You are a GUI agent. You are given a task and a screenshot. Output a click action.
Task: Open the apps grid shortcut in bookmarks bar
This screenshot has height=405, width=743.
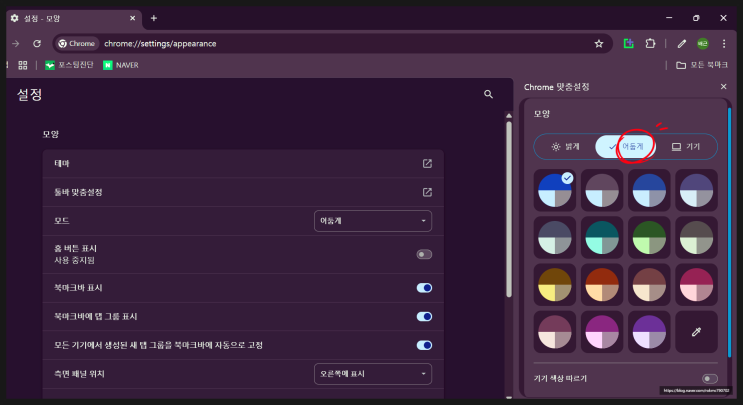[23, 65]
